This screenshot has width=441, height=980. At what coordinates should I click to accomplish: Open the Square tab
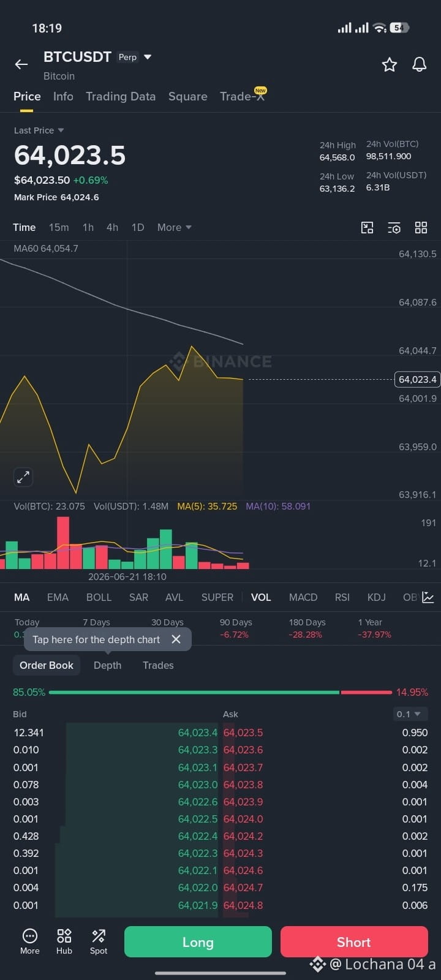click(188, 96)
